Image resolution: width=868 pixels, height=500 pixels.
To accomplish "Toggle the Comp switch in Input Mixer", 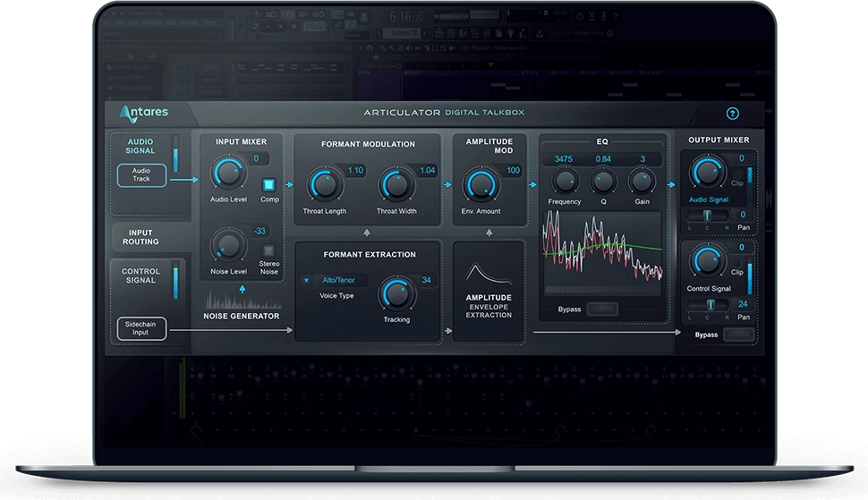I will 268,184.
